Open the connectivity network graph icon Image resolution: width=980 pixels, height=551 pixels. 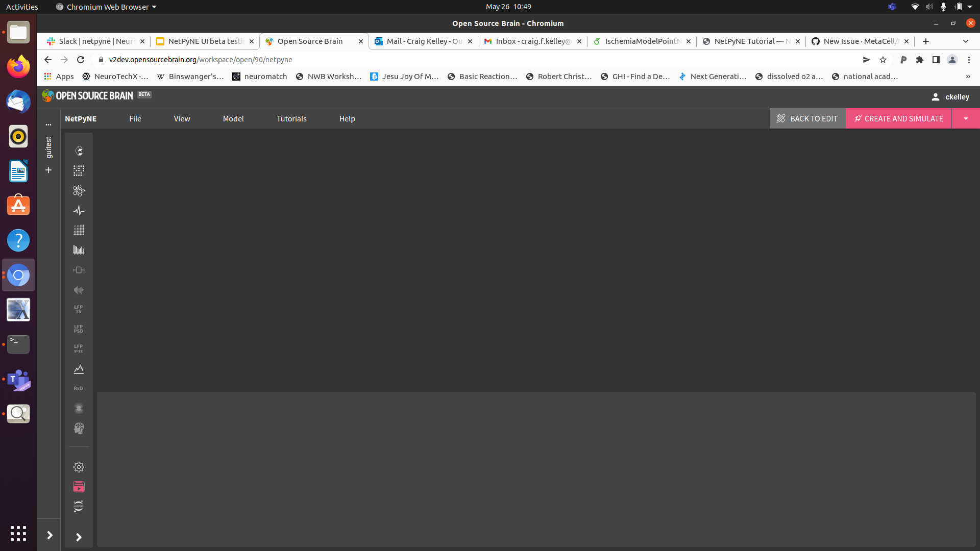coord(79,191)
